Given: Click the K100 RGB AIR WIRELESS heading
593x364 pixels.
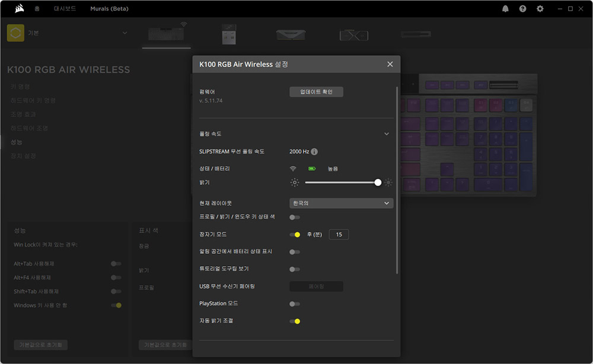Looking at the screenshot, I should pyautogui.click(x=68, y=69).
